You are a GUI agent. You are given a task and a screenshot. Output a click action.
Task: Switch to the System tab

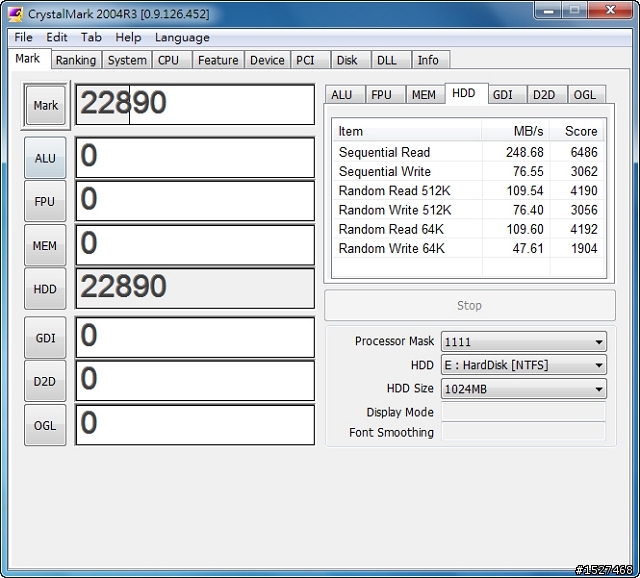click(127, 60)
